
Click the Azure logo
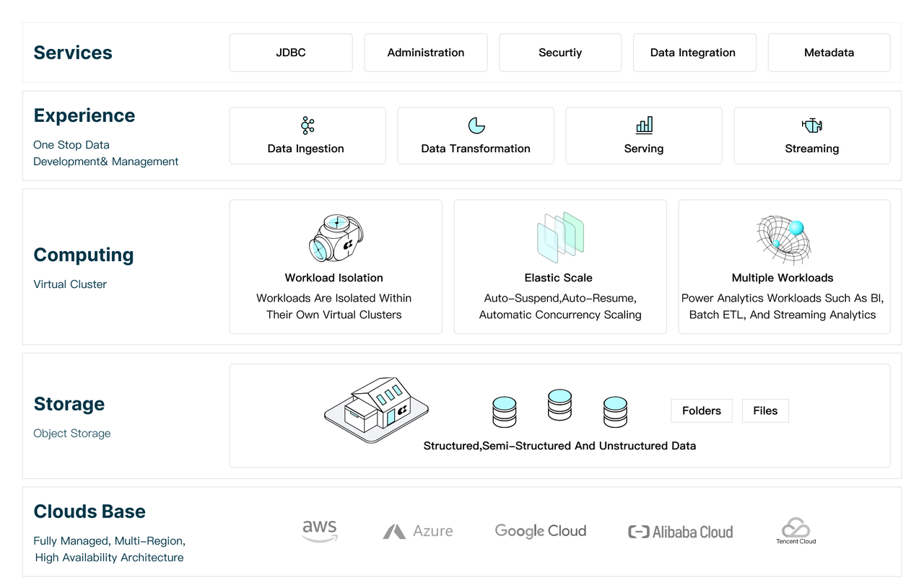tap(418, 532)
